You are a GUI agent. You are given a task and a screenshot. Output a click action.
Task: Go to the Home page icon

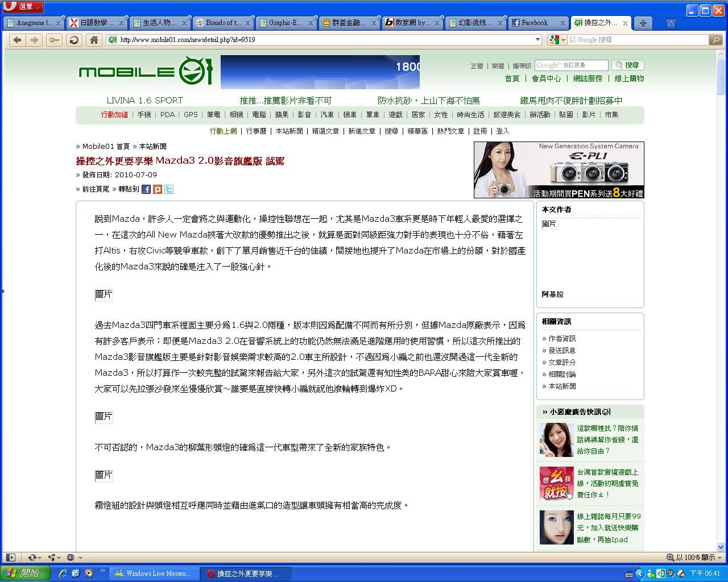94,40
